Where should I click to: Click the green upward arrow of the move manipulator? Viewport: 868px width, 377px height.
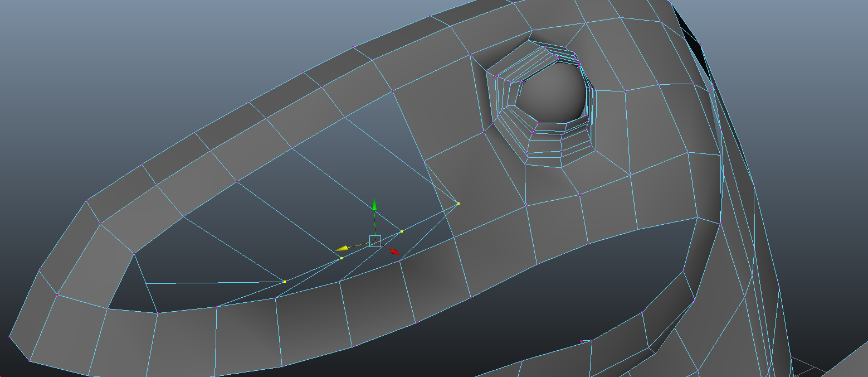(374, 205)
